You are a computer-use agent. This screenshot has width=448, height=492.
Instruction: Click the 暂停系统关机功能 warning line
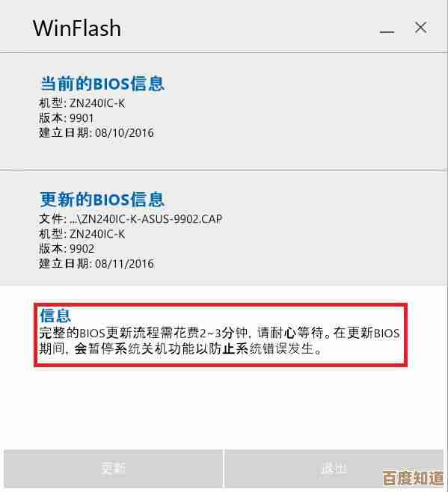(x=180, y=348)
